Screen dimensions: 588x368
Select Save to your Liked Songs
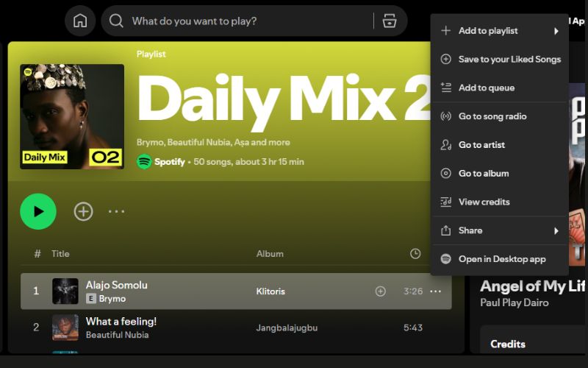pos(509,60)
